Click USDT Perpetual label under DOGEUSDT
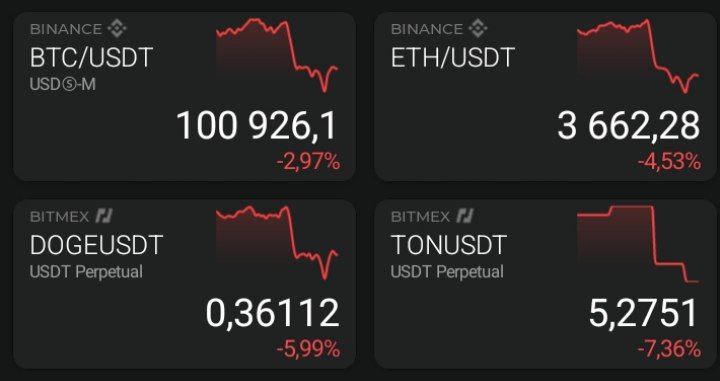Viewport: 720px width, 381px height. tap(86, 272)
